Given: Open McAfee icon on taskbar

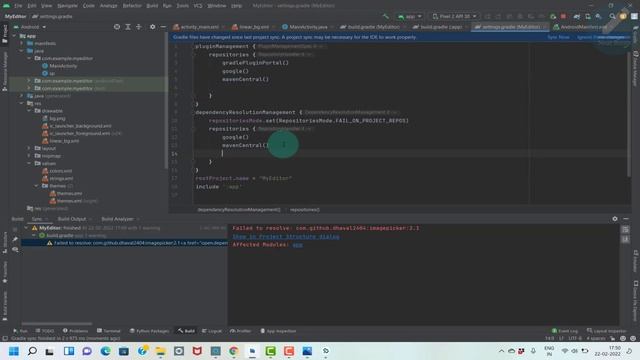Looking at the screenshot, I should [x=197, y=351].
